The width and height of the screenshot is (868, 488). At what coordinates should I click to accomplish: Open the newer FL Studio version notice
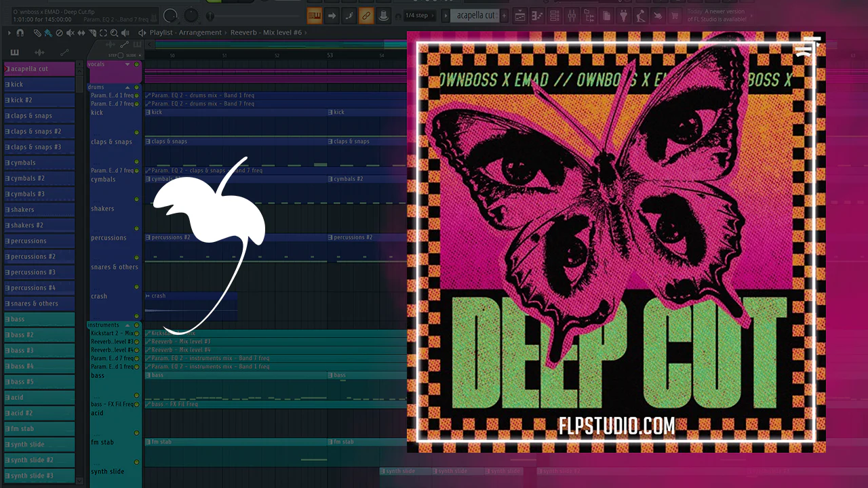pyautogui.click(x=717, y=16)
